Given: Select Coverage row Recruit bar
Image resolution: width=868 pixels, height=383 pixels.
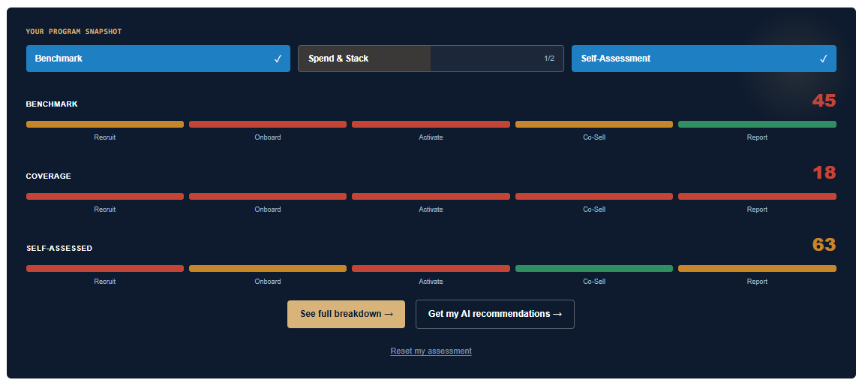Looking at the screenshot, I should pos(104,196).
